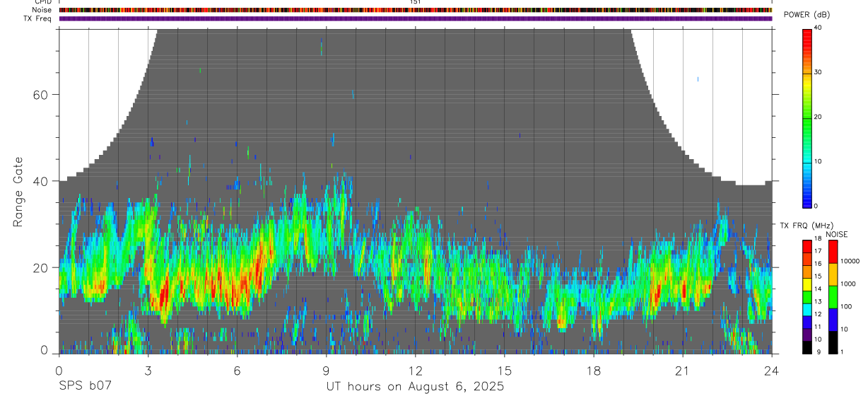868x401 pixels.
Task: Click the UT hours on August 6, 2025 title
Action: (415, 386)
